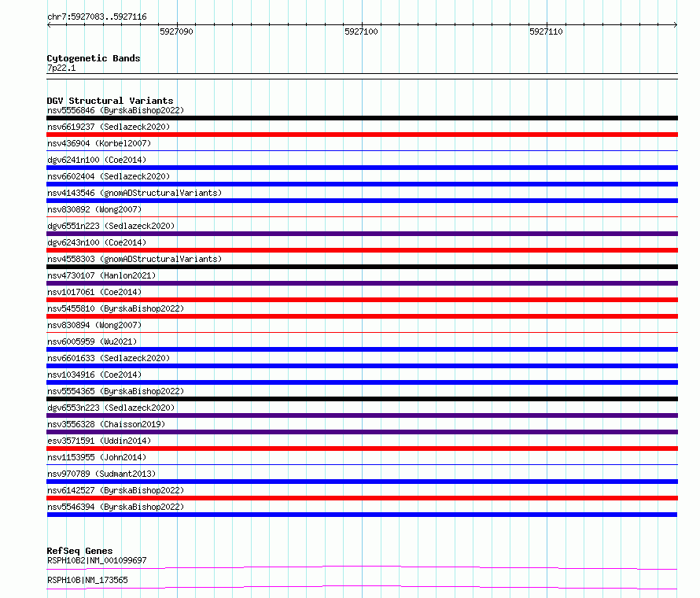Click variant nsv5554365 (ByrskaBishop2022) label

(x=116, y=391)
